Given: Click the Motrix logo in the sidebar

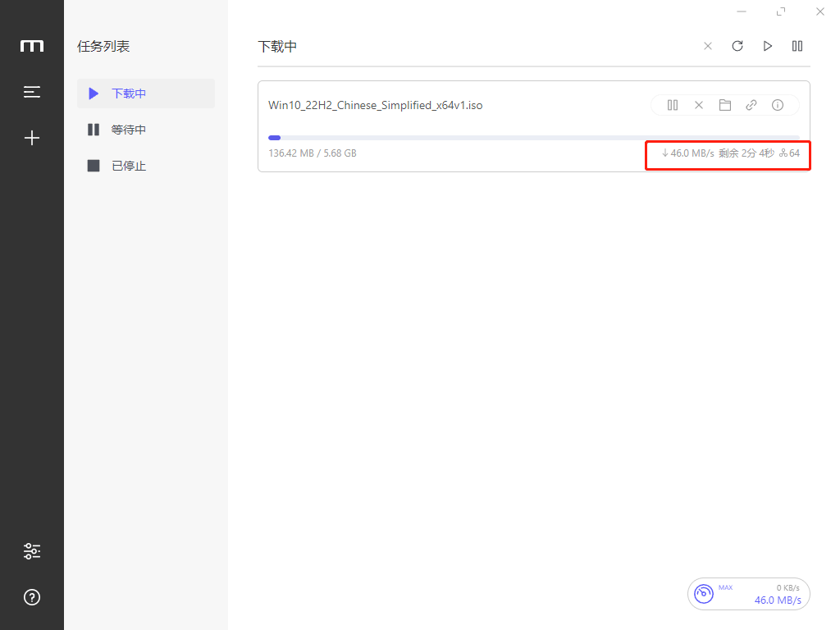Looking at the screenshot, I should (x=32, y=46).
